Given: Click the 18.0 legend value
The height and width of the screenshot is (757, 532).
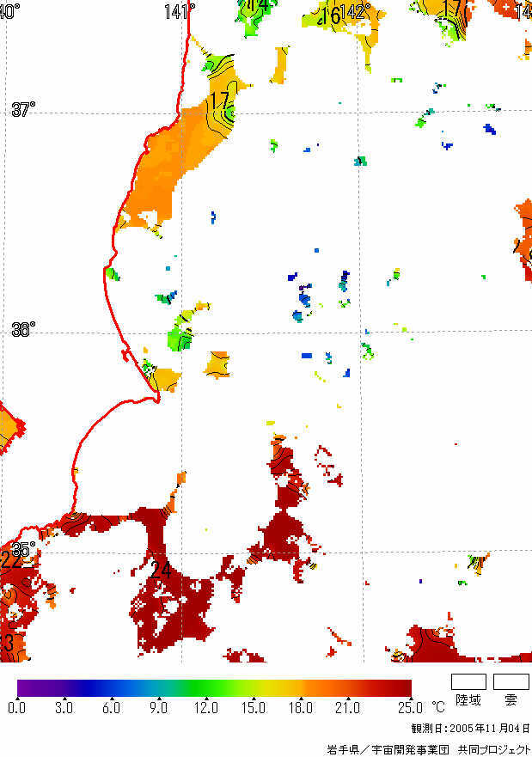Looking at the screenshot, I should click(300, 708).
